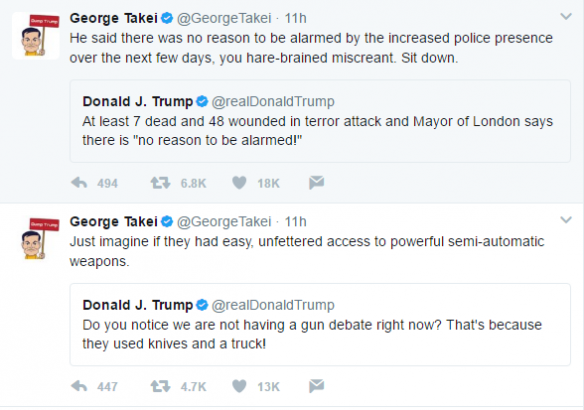Send first tweet via direct message envelope

317,182
